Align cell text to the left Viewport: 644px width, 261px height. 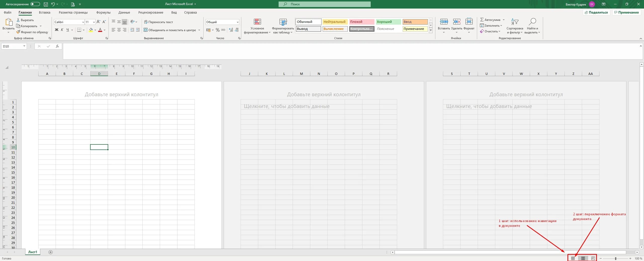[113, 30]
